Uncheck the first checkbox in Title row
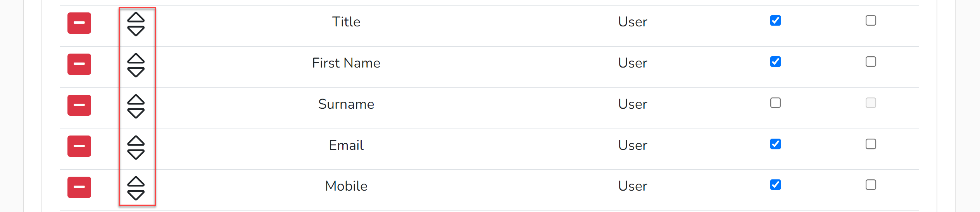Image resolution: width=980 pixels, height=212 pixels. point(775,21)
